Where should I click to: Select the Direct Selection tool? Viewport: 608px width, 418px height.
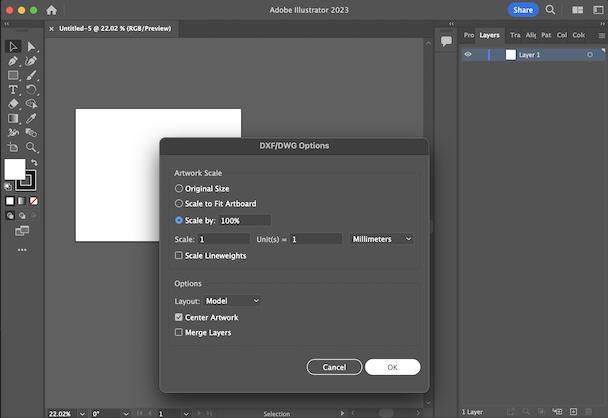[x=31, y=47]
